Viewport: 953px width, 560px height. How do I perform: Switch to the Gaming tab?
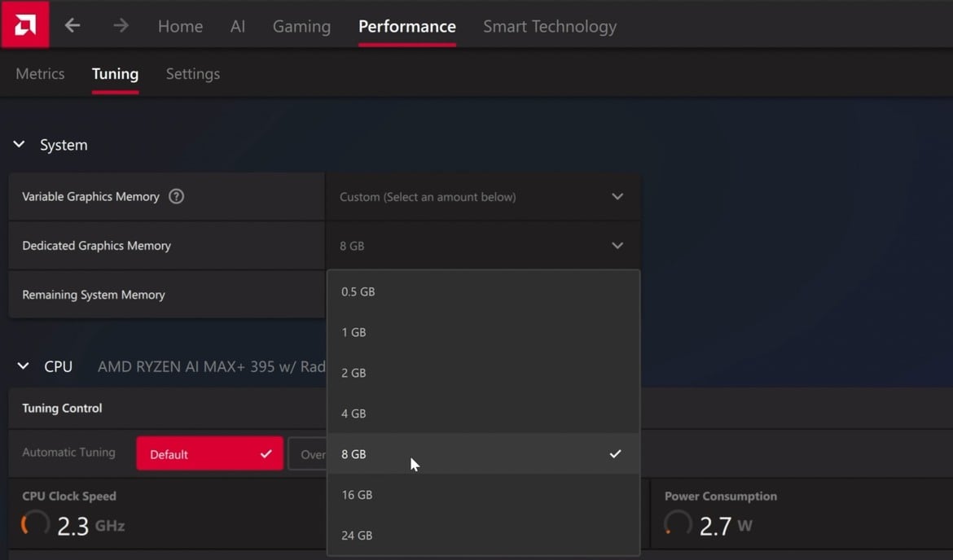click(x=301, y=26)
